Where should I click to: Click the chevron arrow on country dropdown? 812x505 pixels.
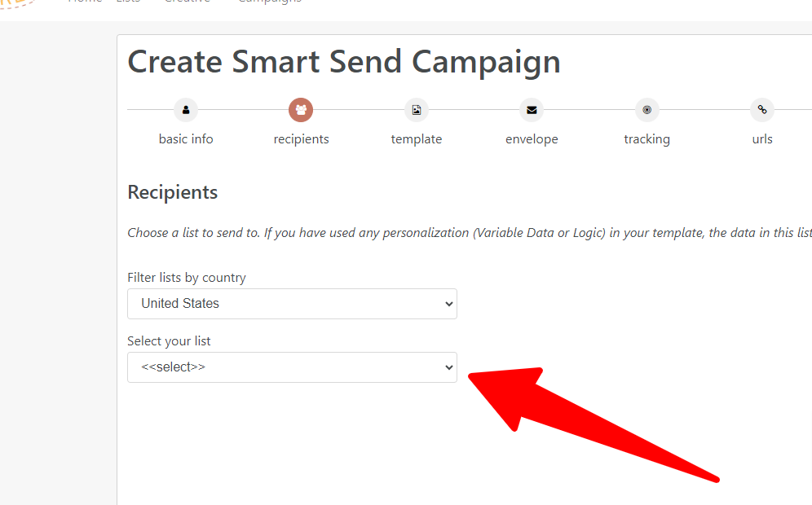click(x=449, y=305)
